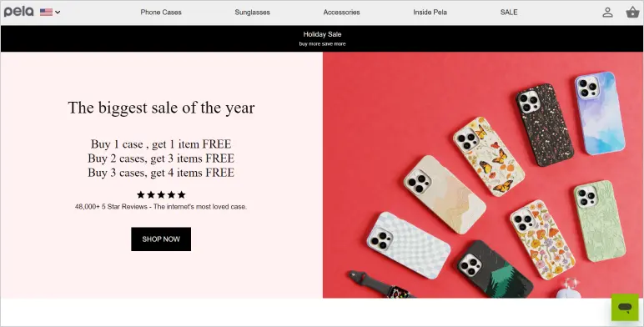This screenshot has width=644, height=327.
Task: Open the Accessories menu
Action: (341, 13)
